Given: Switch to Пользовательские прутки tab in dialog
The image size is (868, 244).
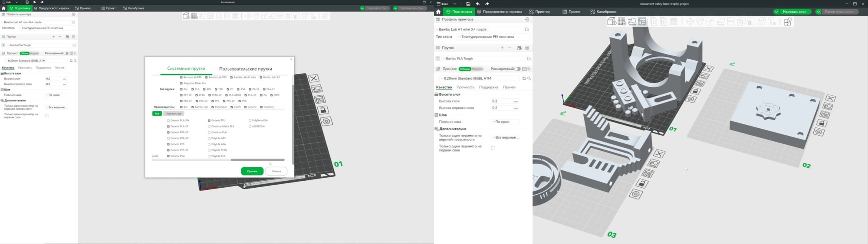Looking at the screenshot, I should click(246, 69).
